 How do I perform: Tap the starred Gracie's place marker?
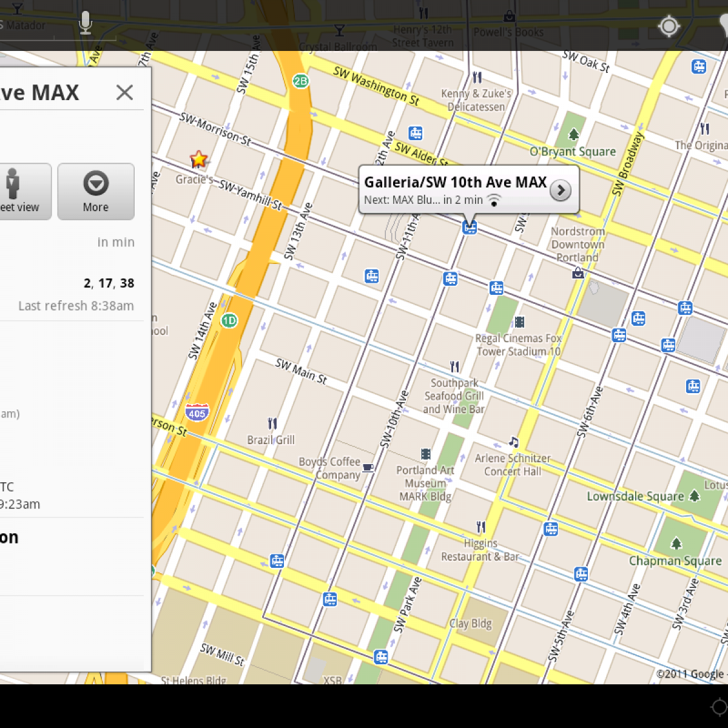pos(198,160)
